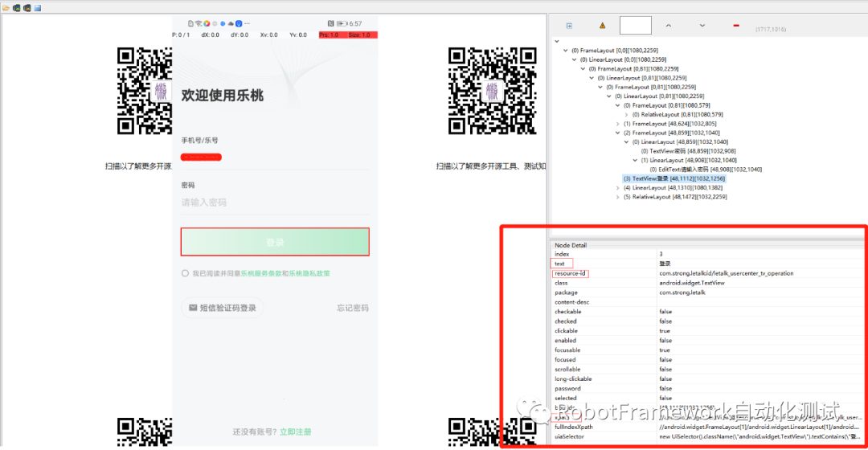Screen dimensions: 868x450
Task: Select the (0) EditText:请输入密码 tree row
Action: pos(706,170)
